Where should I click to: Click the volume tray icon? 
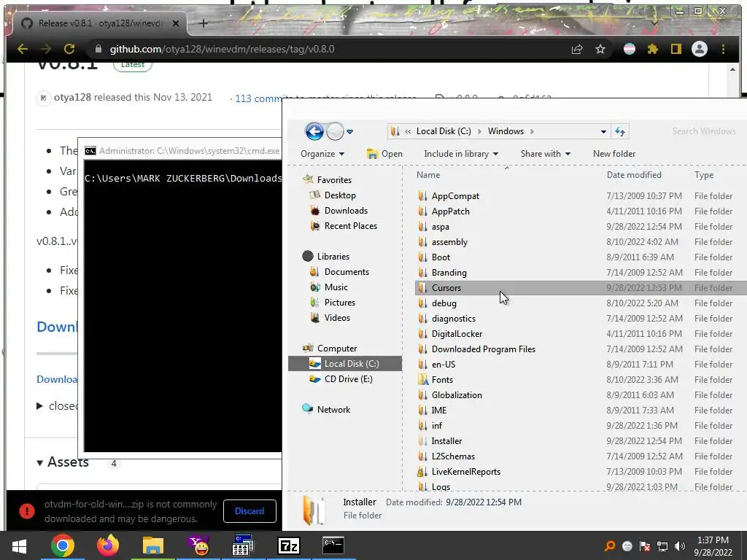(679, 546)
